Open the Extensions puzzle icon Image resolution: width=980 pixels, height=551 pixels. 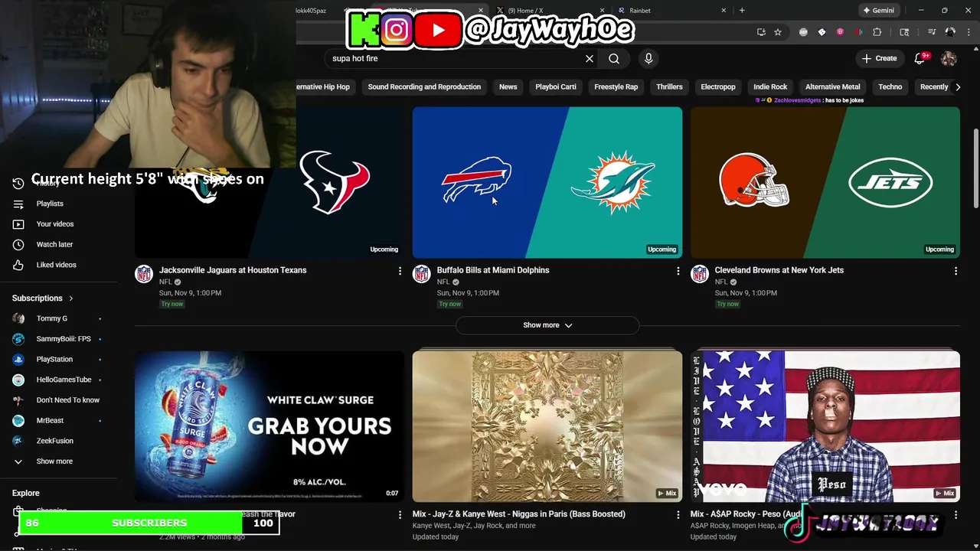tap(877, 32)
